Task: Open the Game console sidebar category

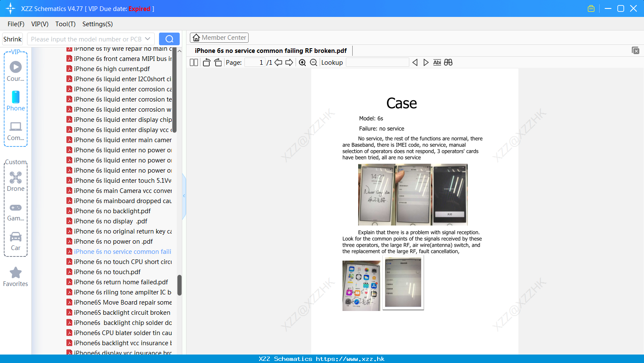Action: pyautogui.click(x=16, y=212)
